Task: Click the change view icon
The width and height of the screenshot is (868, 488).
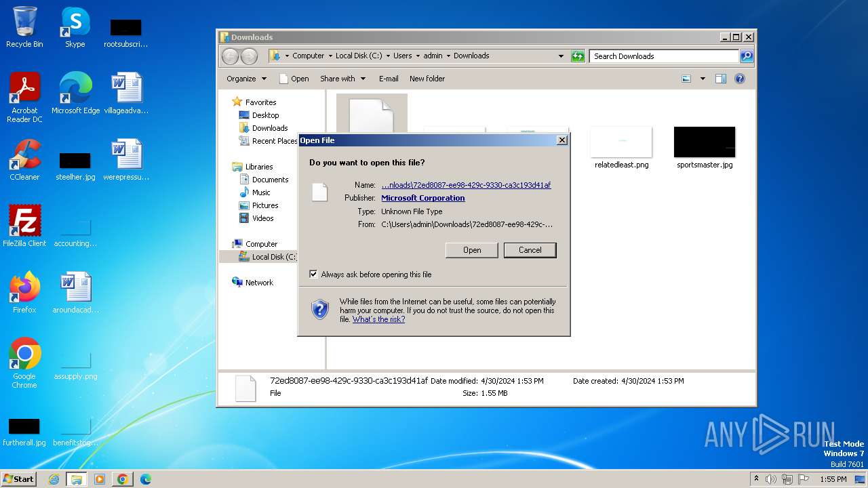Action: pyautogui.click(x=686, y=79)
